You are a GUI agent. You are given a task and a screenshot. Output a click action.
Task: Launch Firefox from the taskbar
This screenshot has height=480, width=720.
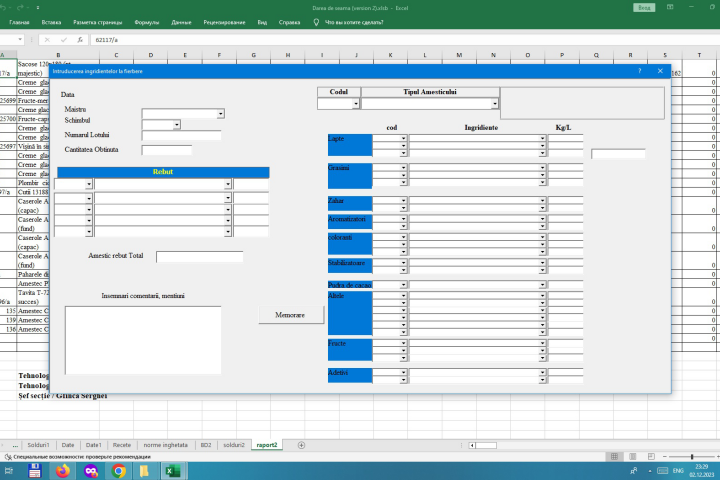(63, 471)
